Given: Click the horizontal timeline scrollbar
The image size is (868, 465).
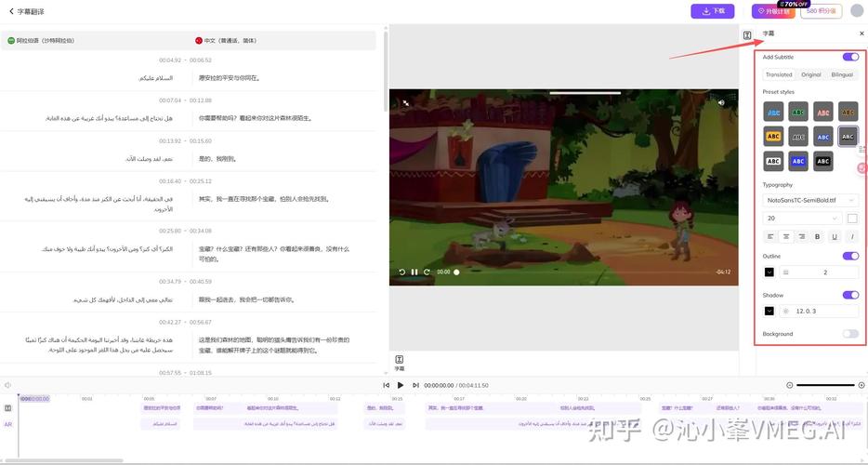Looking at the screenshot, I should pos(64,460).
